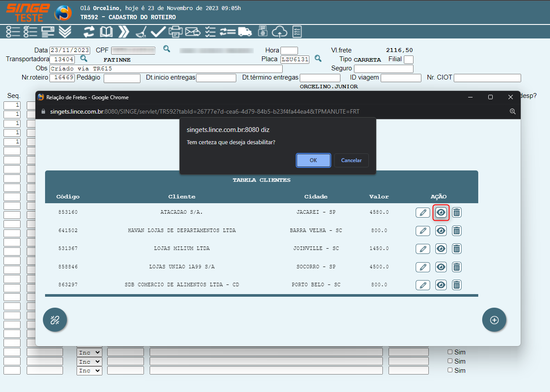The height and width of the screenshot is (392, 550).
Task: Edit the ATACADAO S/A. row with pencil
Action: tap(423, 212)
